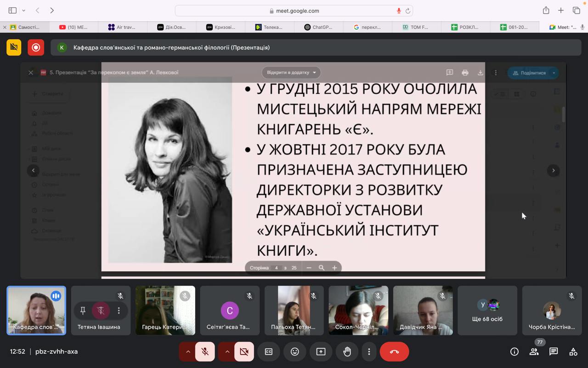
Task: Print the presentation PDF
Action: (x=465, y=73)
